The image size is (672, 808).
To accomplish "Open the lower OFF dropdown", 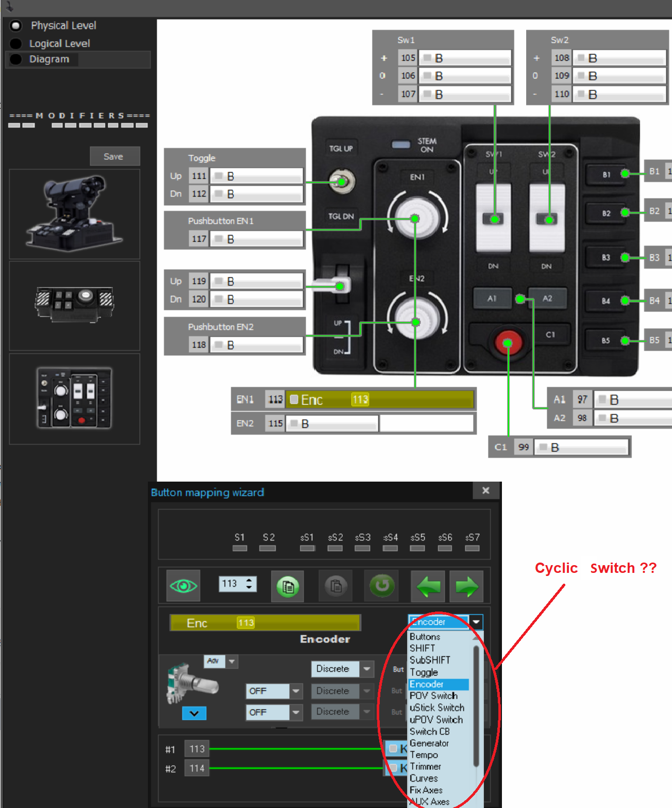I will [296, 712].
